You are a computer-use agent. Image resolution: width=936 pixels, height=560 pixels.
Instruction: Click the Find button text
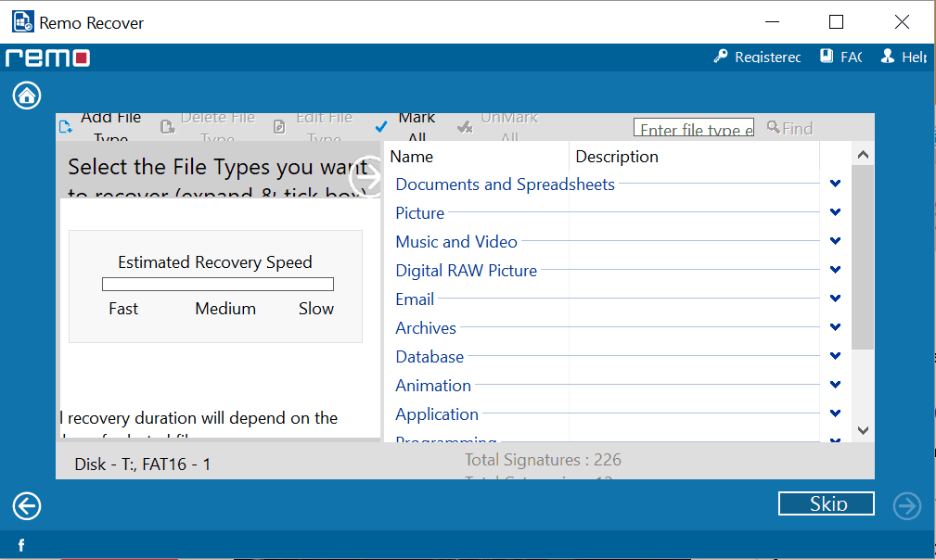(798, 128)
